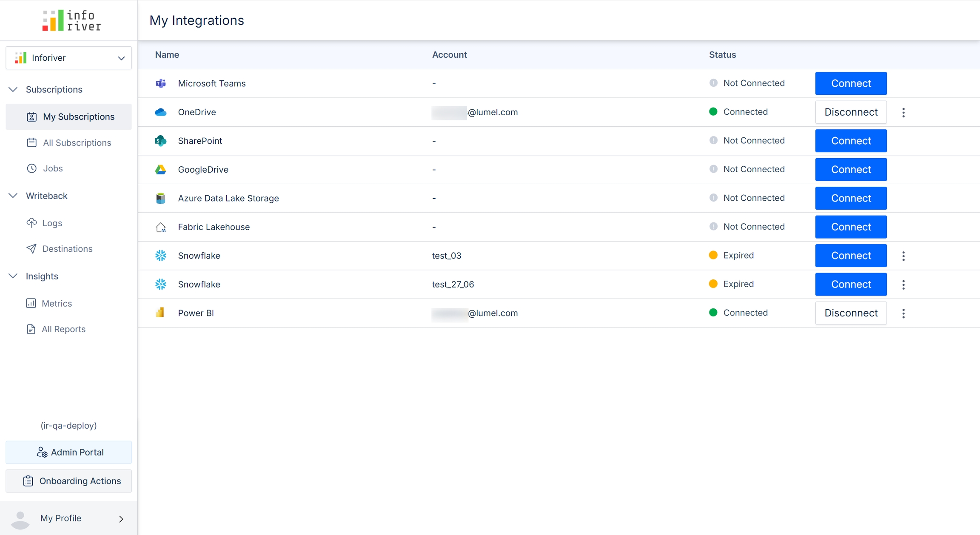Collapse the Subscriptions section
This screenshot has height=535, width=980.
13,89
